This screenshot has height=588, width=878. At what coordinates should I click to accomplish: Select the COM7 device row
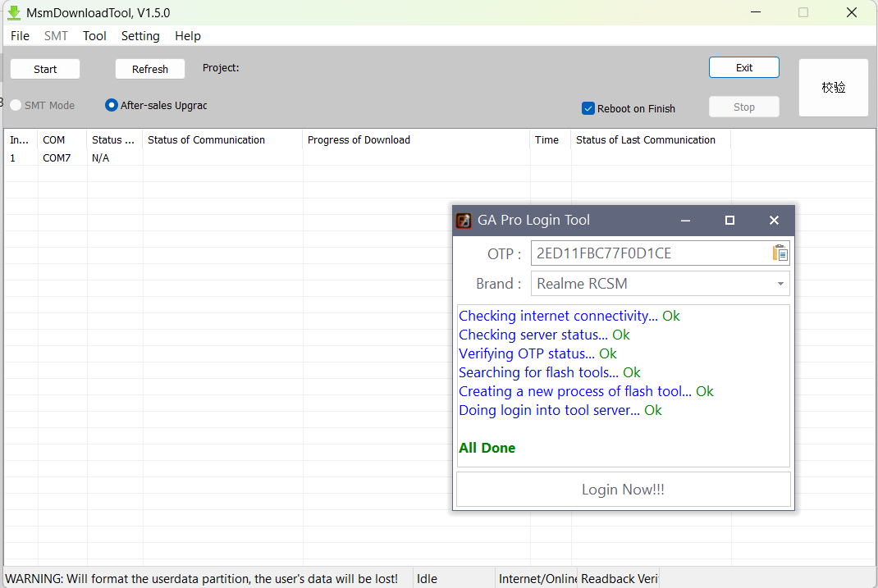click(x=57, y=158)
